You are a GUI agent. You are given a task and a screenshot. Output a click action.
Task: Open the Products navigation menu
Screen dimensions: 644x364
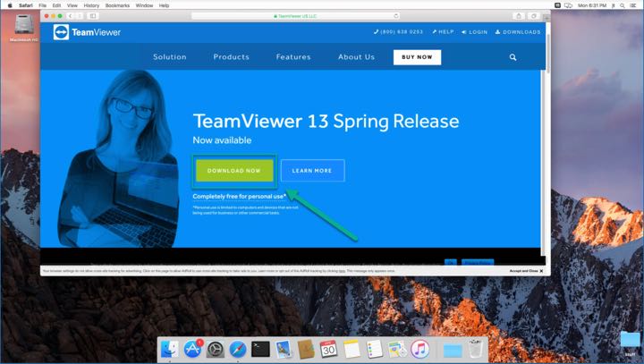tap(232, 57)
